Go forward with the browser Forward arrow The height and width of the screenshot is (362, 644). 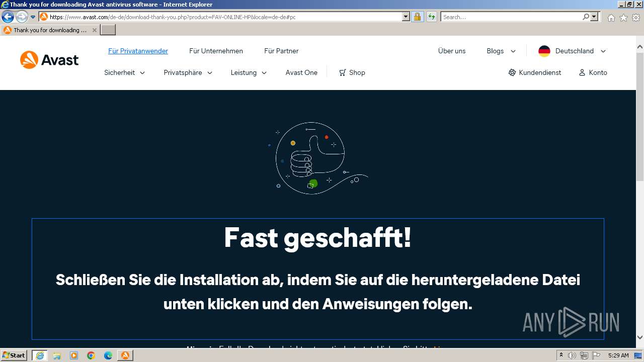tap(22, 17)
